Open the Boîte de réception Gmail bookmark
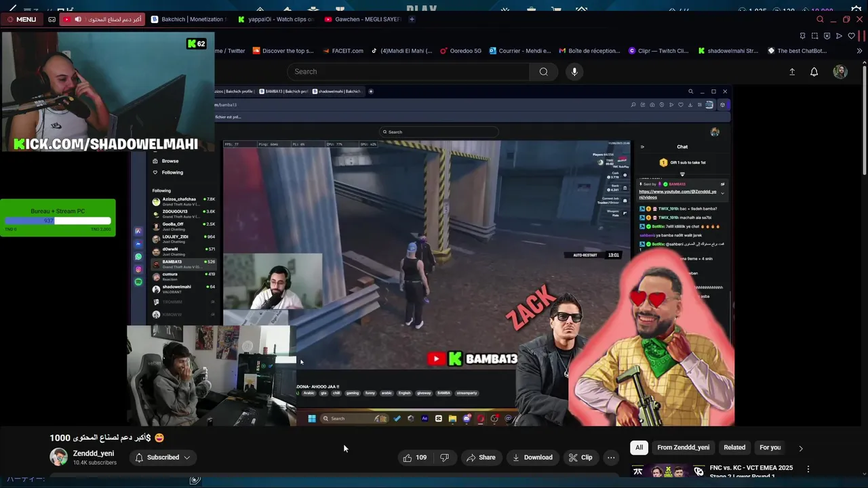Viewport: 868px width, 488px height. 589,51
